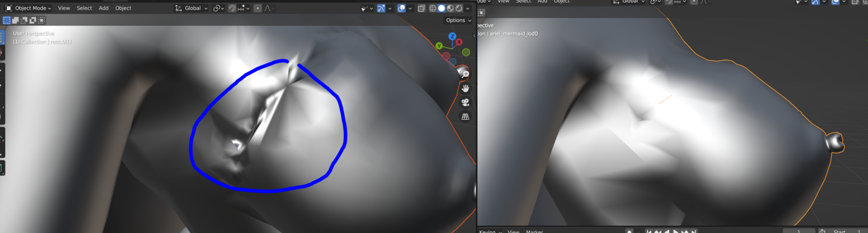Open proportional falloff dropdown in left viewport
The width and height of the screenshot is (868, 233).
pyautogui.click(x=269, y=8)
